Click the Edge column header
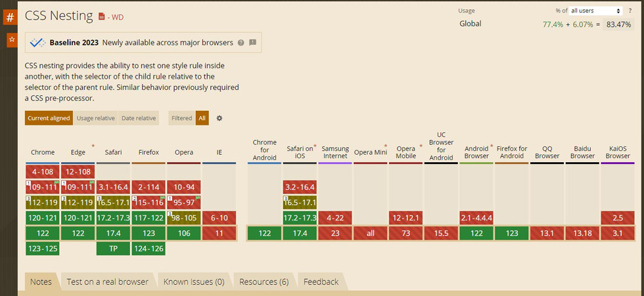This screenshot has height=296, width=644. click(78, 152)
